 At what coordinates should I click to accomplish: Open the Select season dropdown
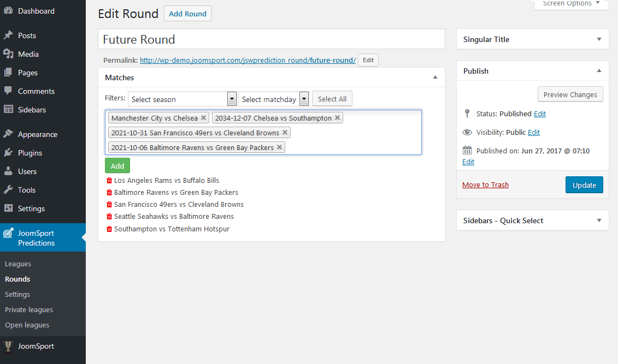click(x=183, y=99)
